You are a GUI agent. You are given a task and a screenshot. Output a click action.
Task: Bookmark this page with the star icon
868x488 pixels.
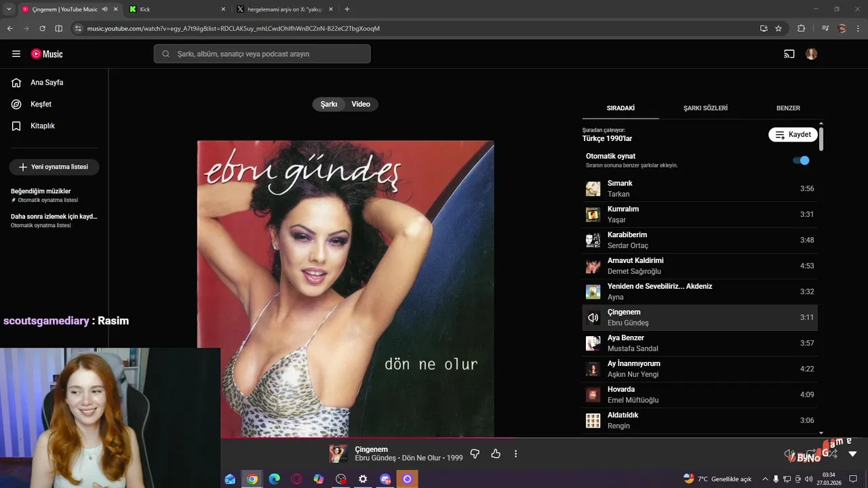click(778, 28)
